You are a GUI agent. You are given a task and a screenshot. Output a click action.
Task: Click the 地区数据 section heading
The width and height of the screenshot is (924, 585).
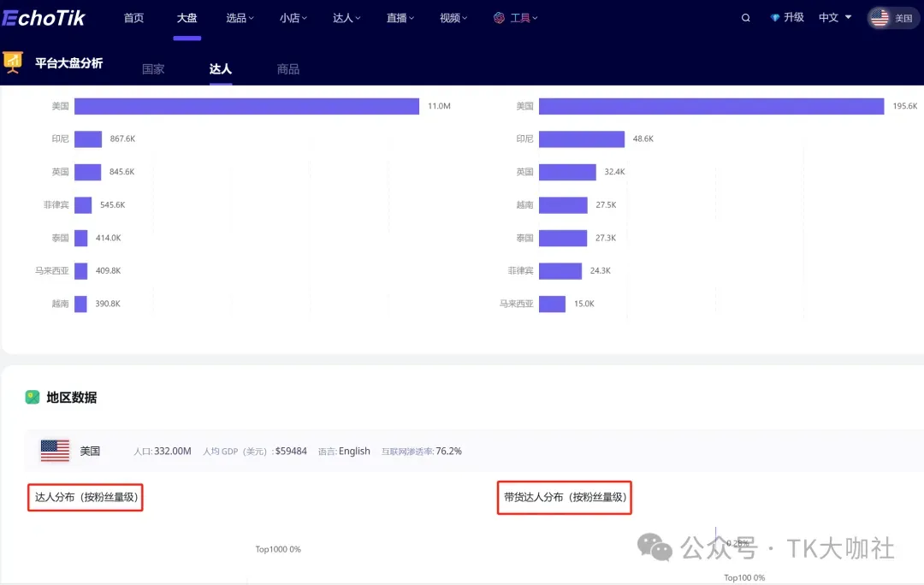tap(71, 398)
